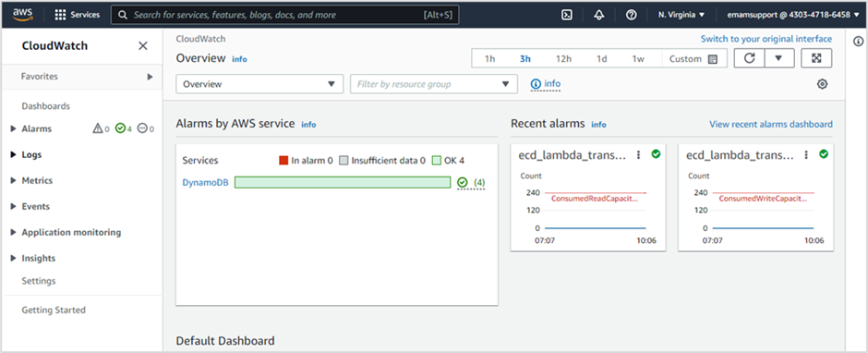
Task: Open the CloudShell terminal icon
Action: coord(567,15)
